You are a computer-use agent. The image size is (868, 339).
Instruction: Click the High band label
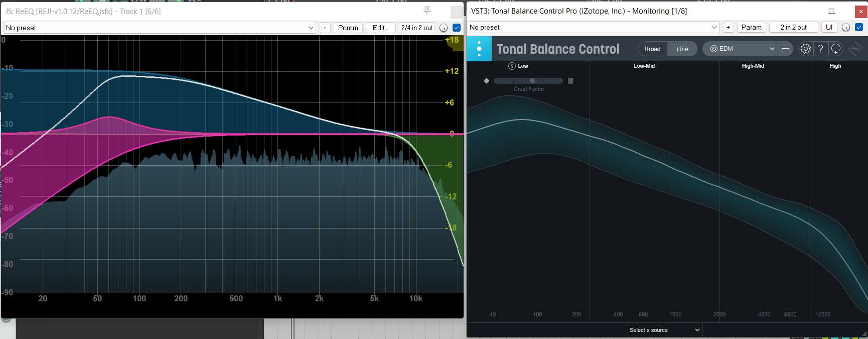[835, 66]
